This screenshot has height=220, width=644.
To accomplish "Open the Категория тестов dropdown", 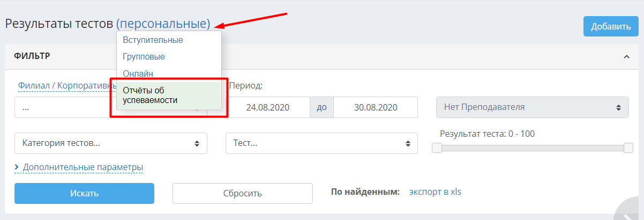I will [111, 143].
